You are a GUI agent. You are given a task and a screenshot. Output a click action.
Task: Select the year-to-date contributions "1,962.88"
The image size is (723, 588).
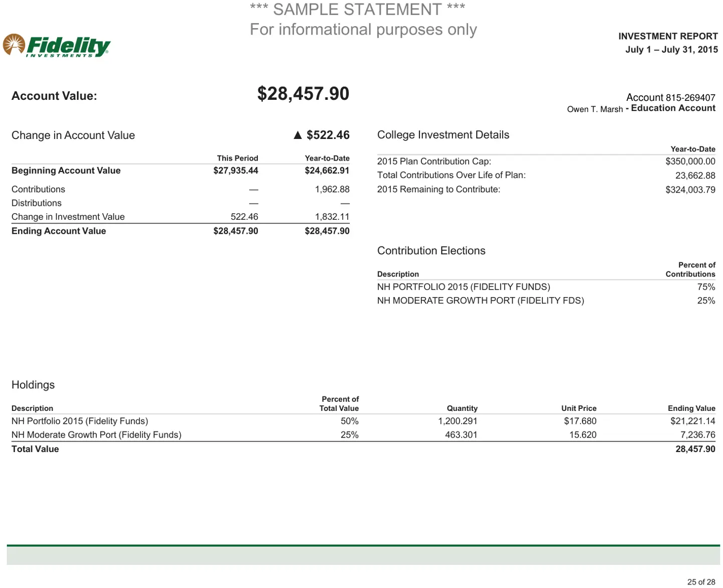coord(332,189)
